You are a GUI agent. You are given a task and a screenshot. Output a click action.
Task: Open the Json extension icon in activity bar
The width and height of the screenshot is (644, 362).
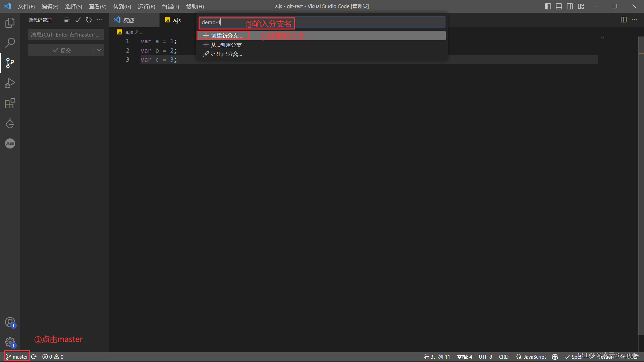(10, 143)
